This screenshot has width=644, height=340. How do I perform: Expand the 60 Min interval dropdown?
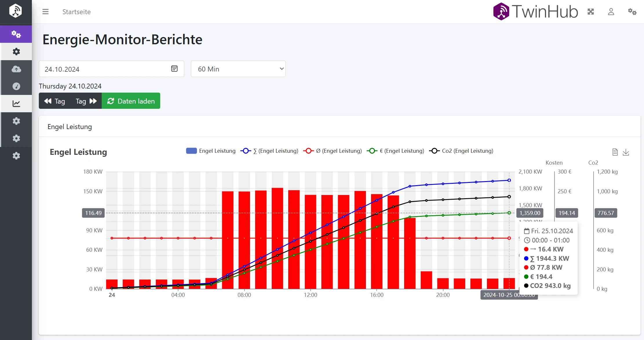[238, 69]
